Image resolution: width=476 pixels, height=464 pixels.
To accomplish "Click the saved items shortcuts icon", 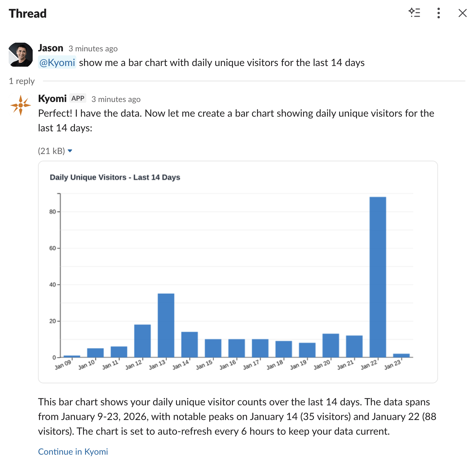I will (x=414, y=13).
